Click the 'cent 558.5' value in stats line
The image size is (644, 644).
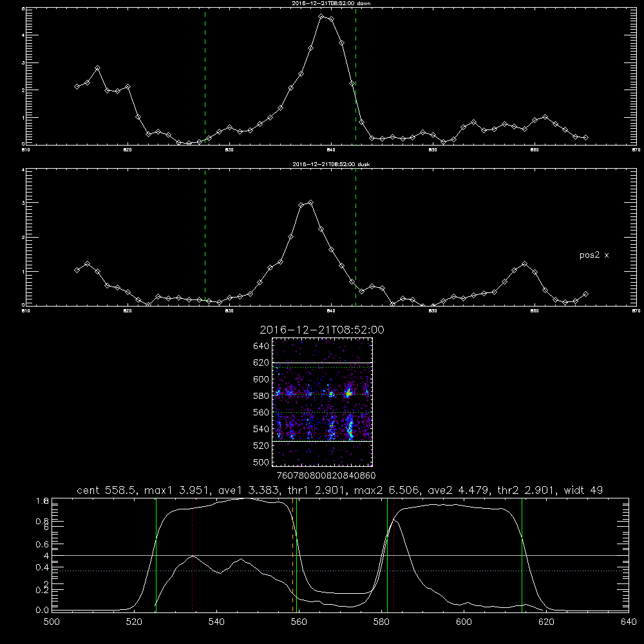tap(107, 490)
